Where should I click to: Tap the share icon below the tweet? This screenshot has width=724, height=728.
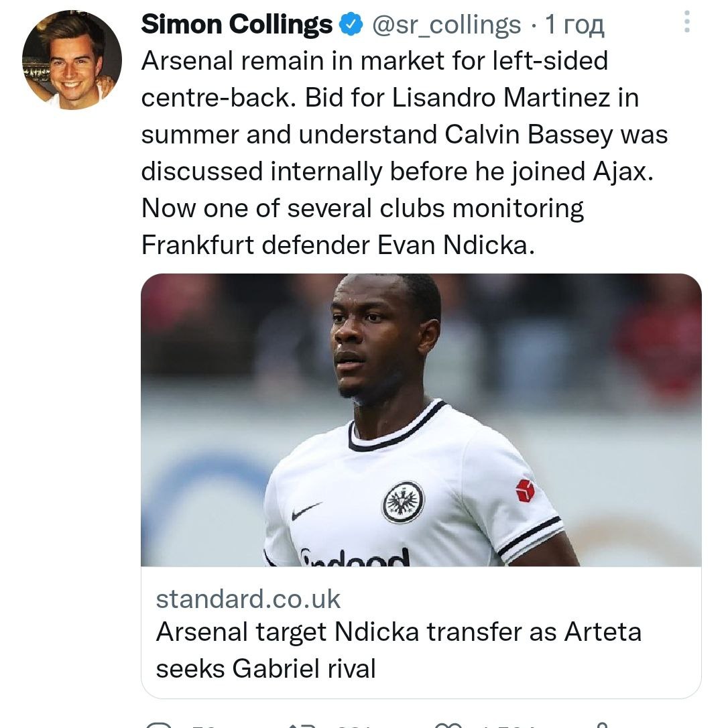pos(603,725)
